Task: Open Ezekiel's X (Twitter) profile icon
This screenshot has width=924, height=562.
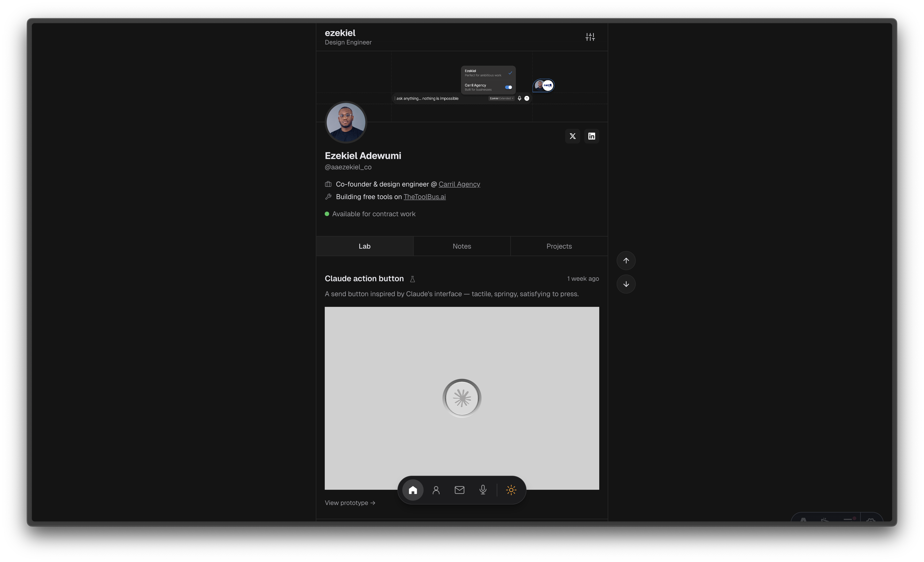Action: pos(572,136)
